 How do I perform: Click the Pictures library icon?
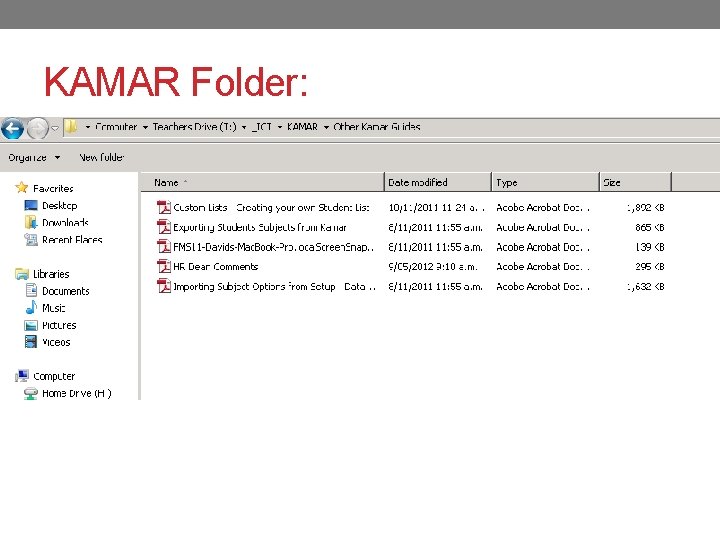[x=31, y=325]
